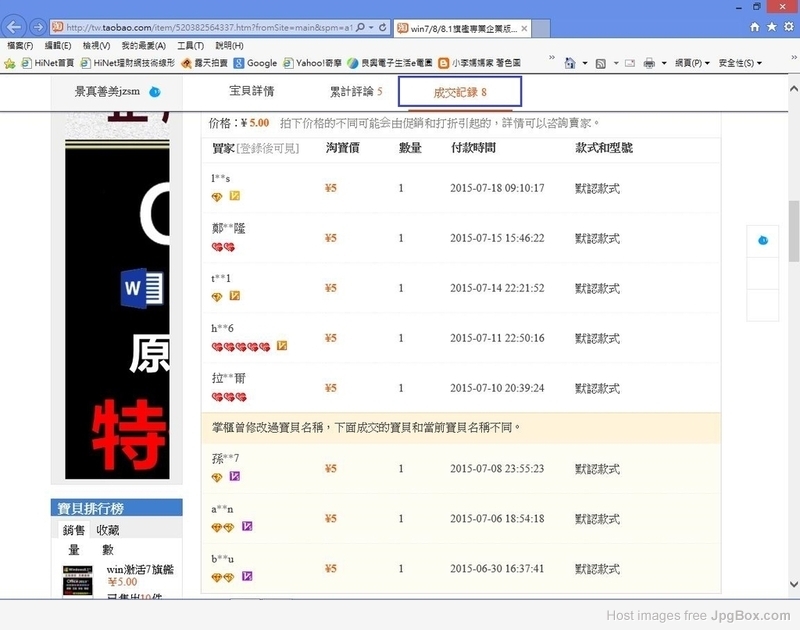Open the 我的最愛(A) menu
The image size is (800, 630).
click(144, 46)
